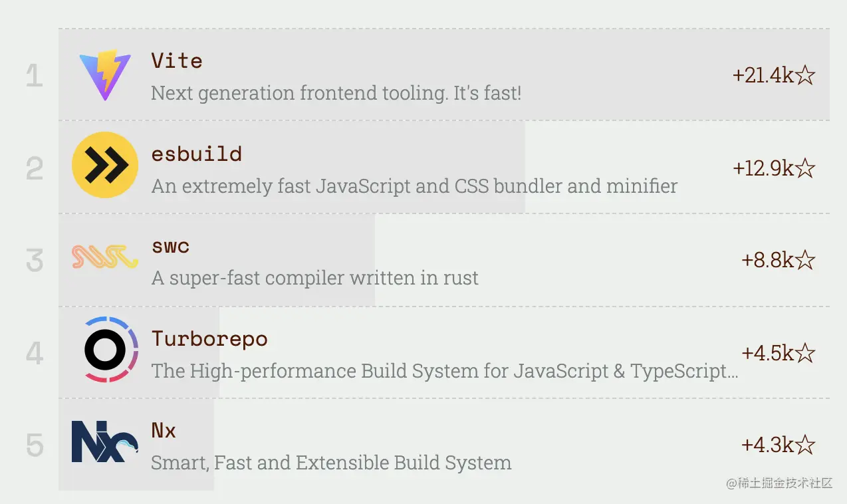Click the esbuild bundler and minifier description

click(414, 186)
